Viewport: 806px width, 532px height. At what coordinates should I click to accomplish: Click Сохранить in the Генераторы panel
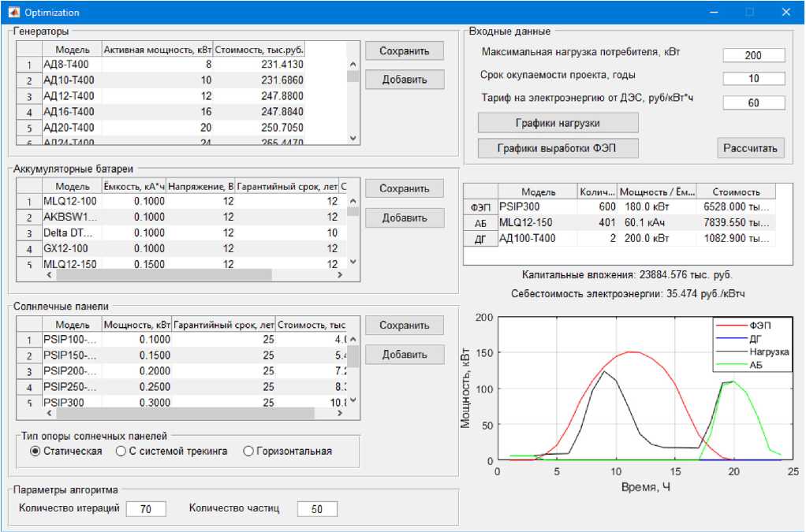point(404,51)
